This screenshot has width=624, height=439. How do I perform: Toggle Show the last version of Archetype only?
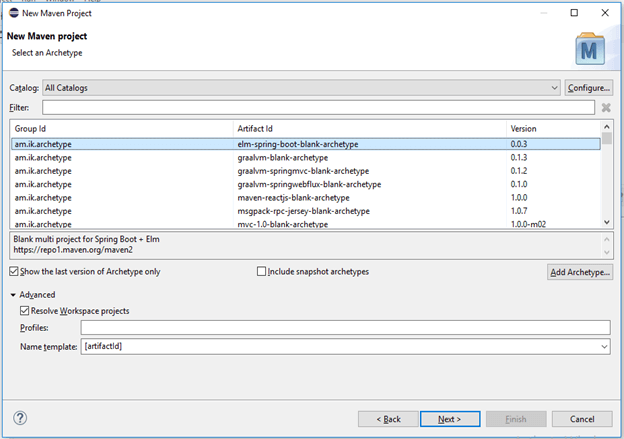click(x=14, y=271)
